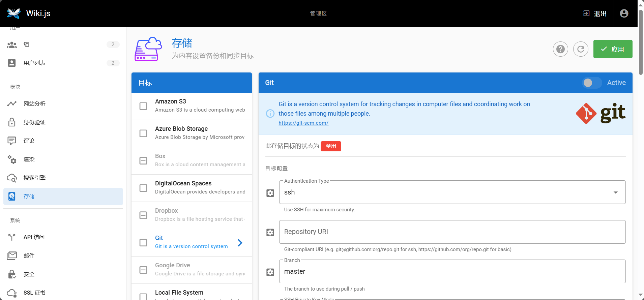Go to 搜索引擎 sidebar item

click(x=34, y=178)
